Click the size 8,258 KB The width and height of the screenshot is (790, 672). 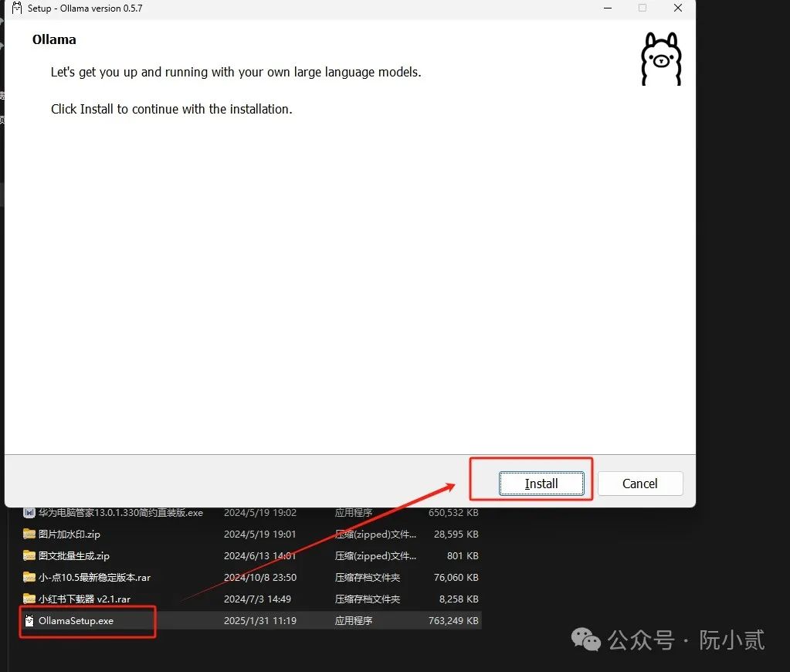tap(459, 599)
